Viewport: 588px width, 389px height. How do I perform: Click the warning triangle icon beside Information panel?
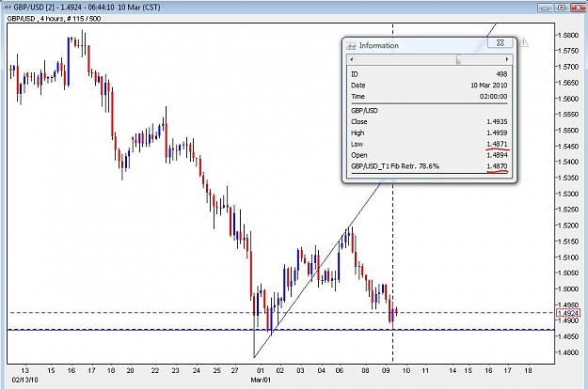coord(523,42)
